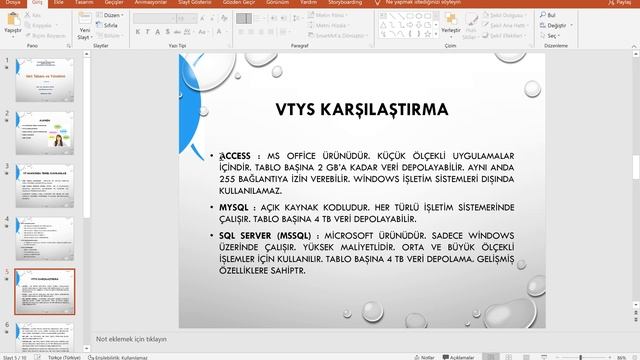The width and height of the screenshot is (640, 360).
Task: Open the Şekil Ana Hattı outline dropdown
Action: pos(506,25)
